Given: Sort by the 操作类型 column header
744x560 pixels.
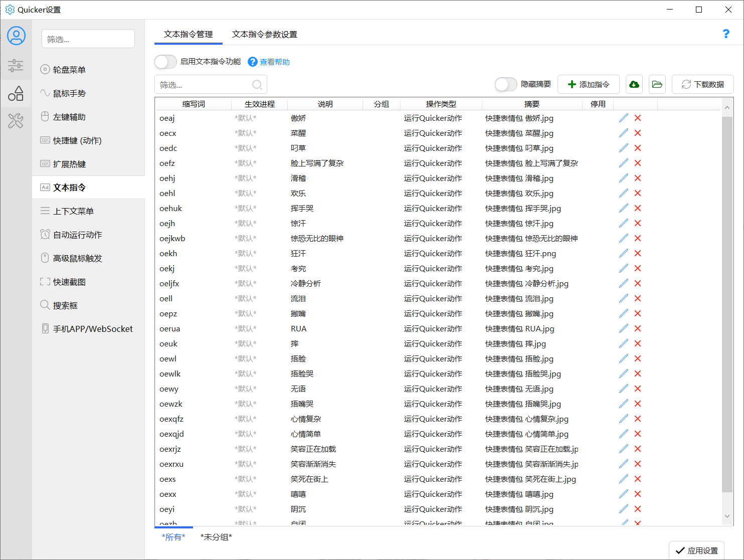Looking at the screenshot, I should click(x=441, y=104).
